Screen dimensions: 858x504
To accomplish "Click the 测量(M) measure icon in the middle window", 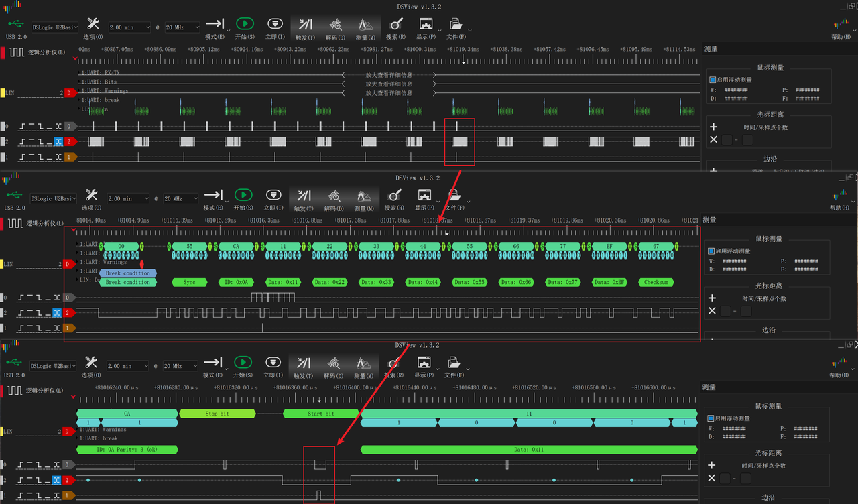I will pos(365,196).
